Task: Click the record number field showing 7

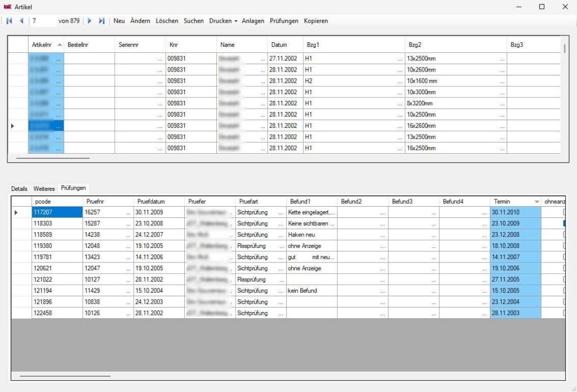Action: pos(43,21)
